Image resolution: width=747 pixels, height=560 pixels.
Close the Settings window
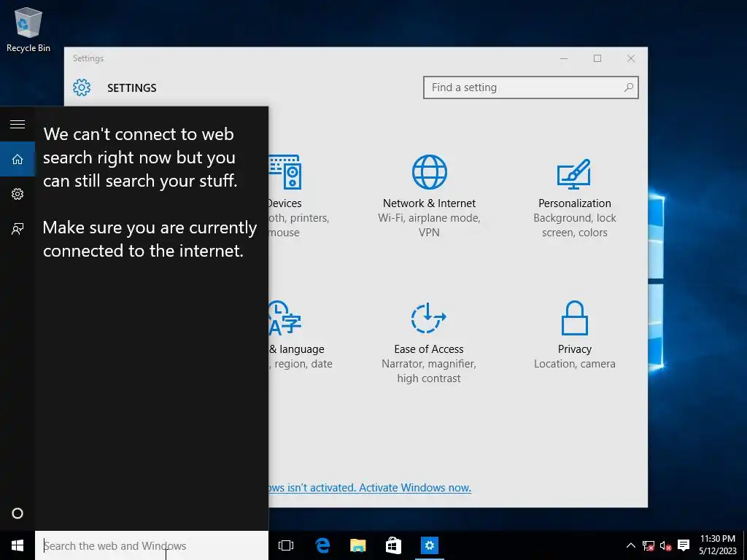tap(631, 58)
